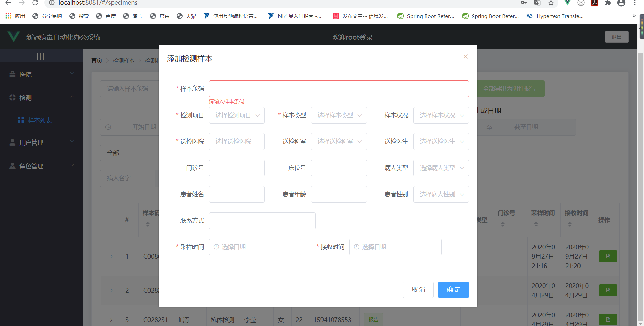Open the 选择样本类型 dropdown
The image size is (644, 326).
pos(339,115)
